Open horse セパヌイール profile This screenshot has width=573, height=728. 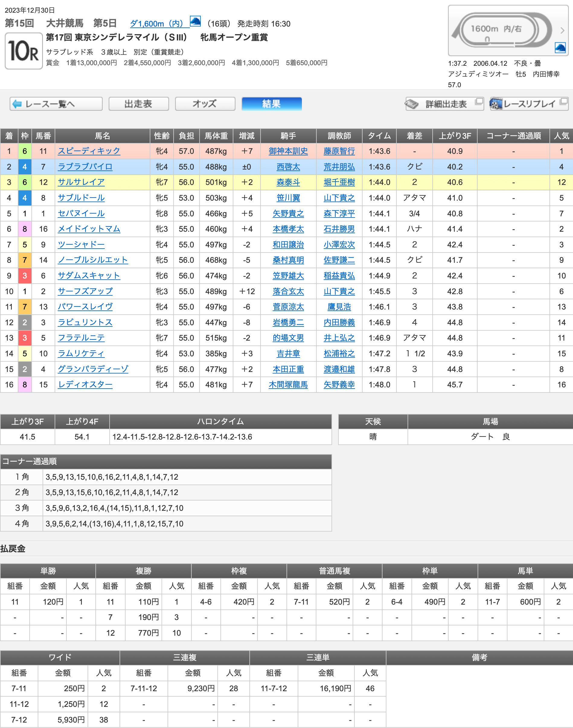[x=81, y=214]
